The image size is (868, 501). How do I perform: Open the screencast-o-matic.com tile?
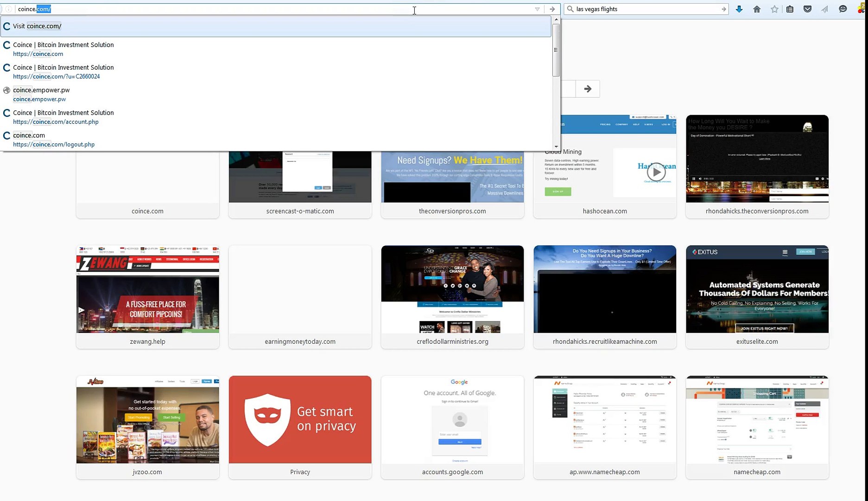[x=300, y=184]
